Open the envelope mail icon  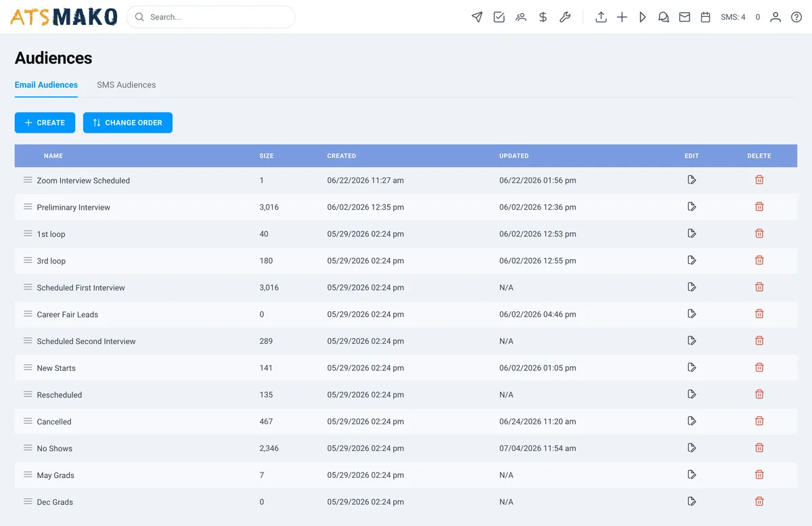[x=685, y=17]
